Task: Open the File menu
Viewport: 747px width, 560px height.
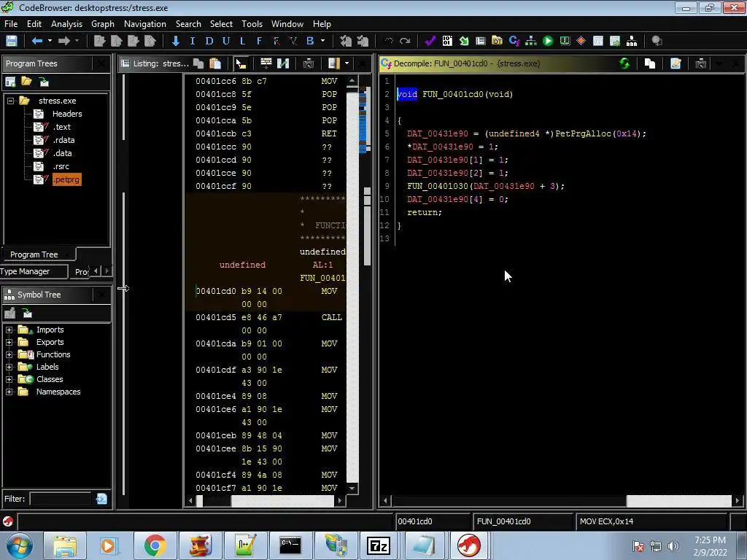Action: [x=11, y=24]
